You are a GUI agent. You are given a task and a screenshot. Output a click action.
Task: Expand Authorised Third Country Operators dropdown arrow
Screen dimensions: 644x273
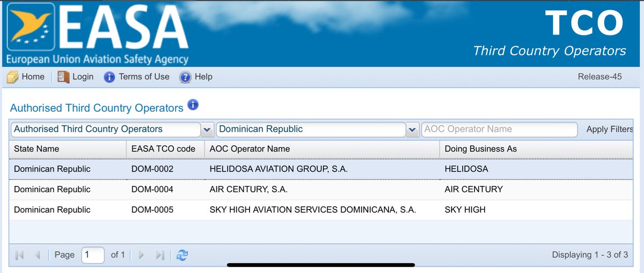coord(207,130)
